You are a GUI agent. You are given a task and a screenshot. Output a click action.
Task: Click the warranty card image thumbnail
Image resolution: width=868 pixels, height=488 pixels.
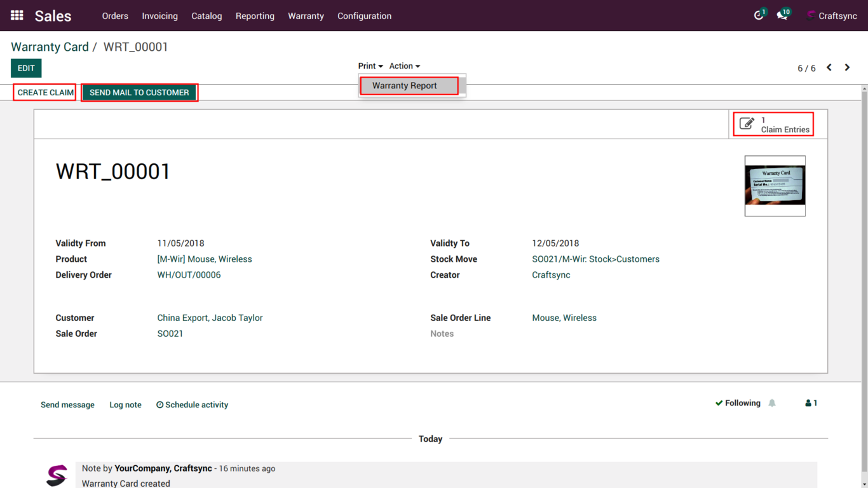[775, 186]
